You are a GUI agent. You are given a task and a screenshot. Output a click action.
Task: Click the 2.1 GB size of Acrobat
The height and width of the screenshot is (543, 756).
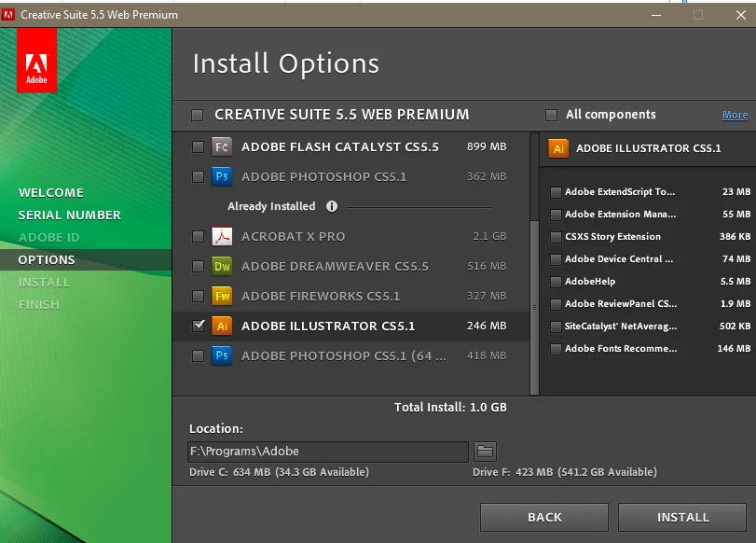(489, 236)
